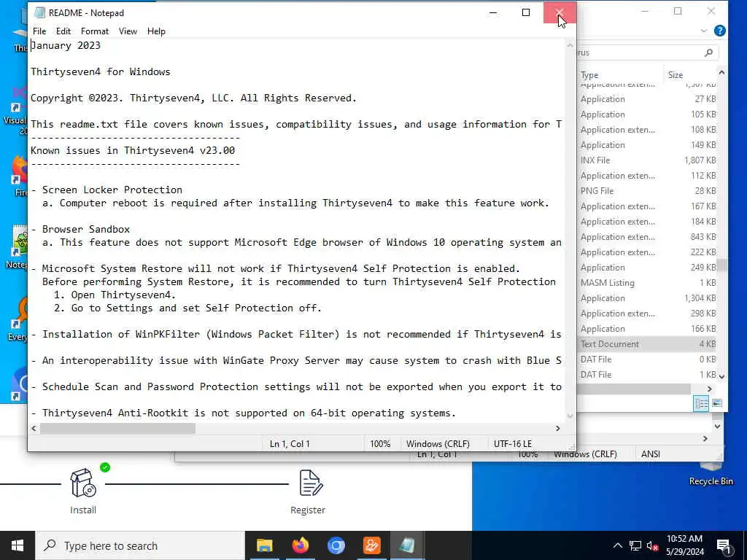Screen dimensions: 747x560
Task: Click Notepad horizontal scrollbar thumb
Action: click(x=117, y=428)
